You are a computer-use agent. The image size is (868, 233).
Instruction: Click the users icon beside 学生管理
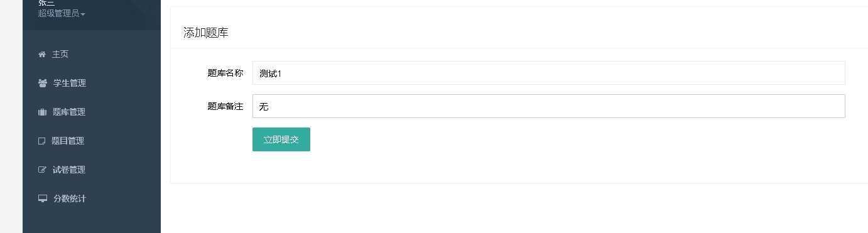43,83
